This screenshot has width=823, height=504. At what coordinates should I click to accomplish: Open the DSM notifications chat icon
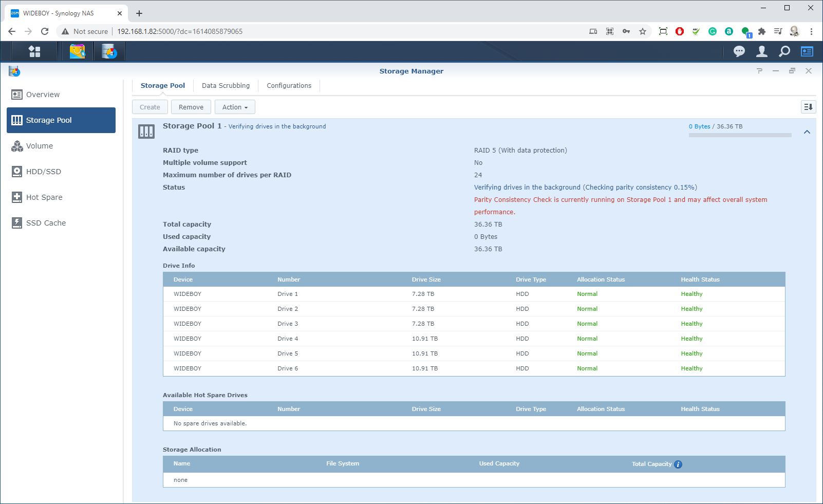739,51
